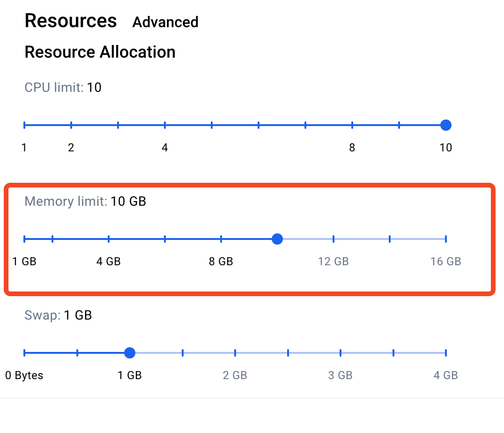Set Memory limit to 12 GB tick
The height and width of the screenshot is (433, 504).
334,239
